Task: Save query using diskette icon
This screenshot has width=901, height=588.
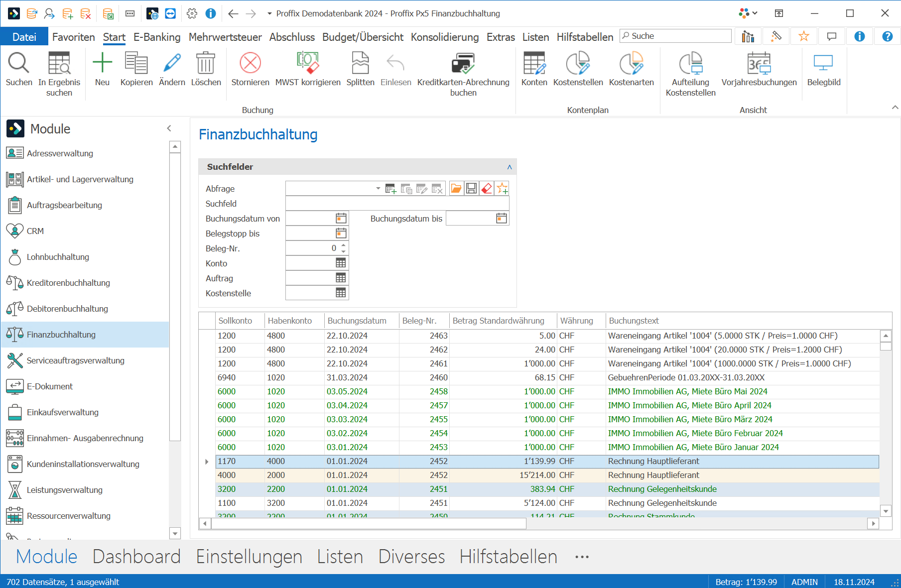Action: point(471,189)
